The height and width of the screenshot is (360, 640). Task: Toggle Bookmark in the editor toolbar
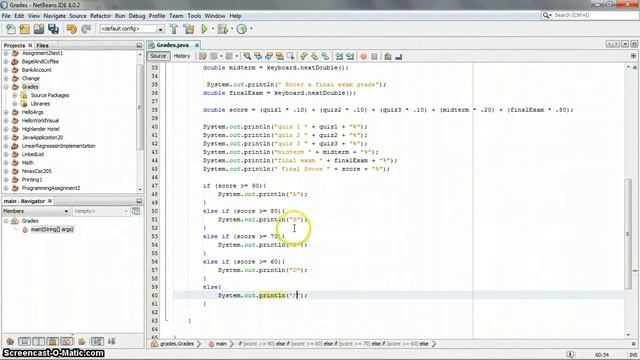[x=325, y=56]
